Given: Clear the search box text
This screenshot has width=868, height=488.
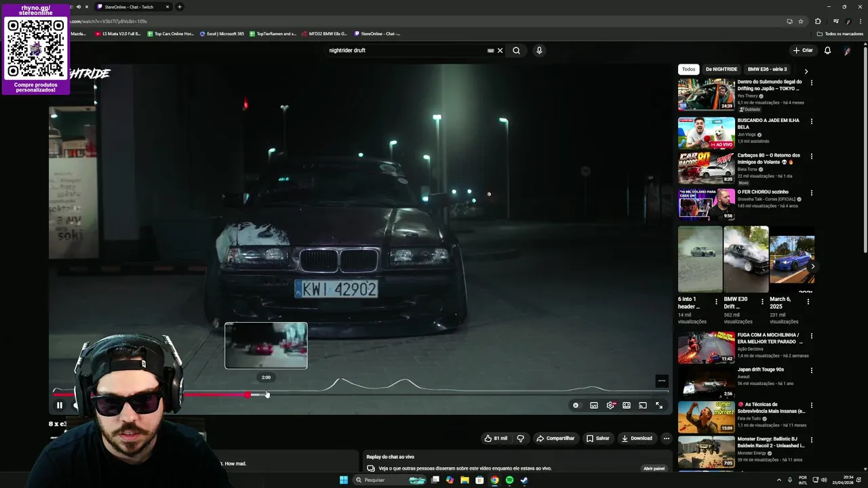Looking at the screenshot, I should click(x=500, y=50).
